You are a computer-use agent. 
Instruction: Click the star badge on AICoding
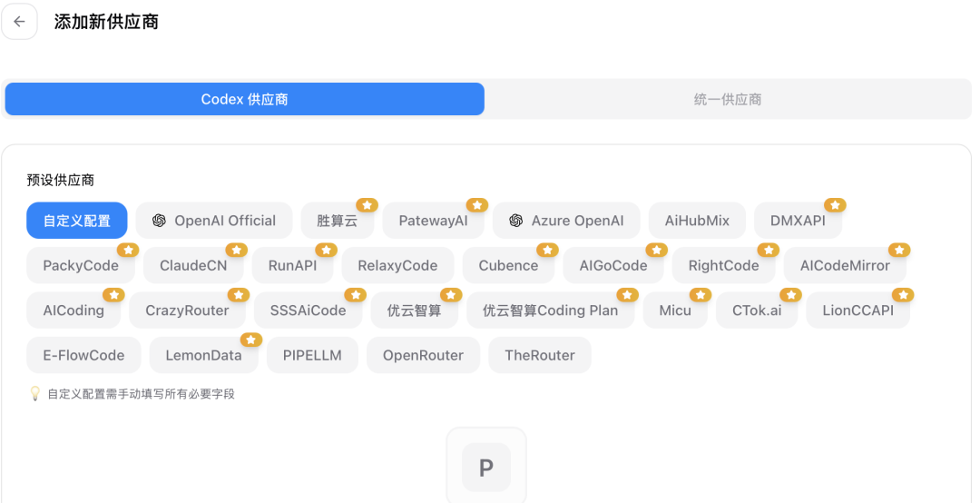pos(113,295)
